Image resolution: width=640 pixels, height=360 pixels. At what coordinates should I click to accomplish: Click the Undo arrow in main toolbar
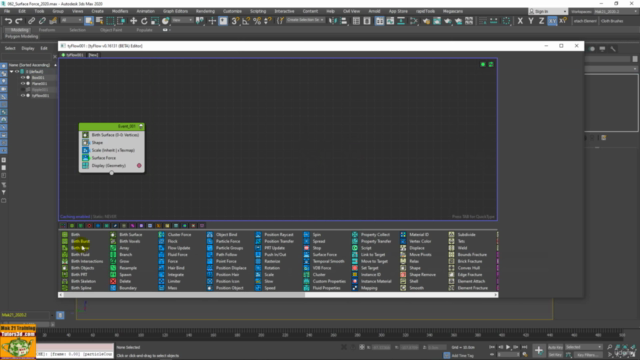point(8,21)
